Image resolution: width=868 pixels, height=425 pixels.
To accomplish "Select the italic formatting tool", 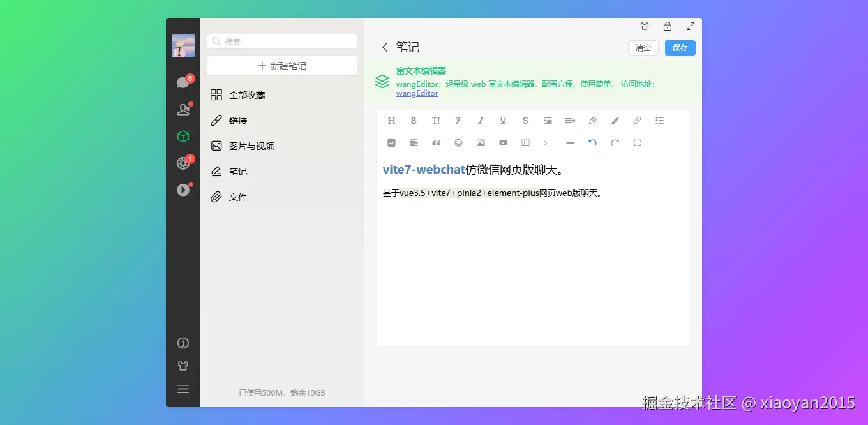I will coord(481,120).
